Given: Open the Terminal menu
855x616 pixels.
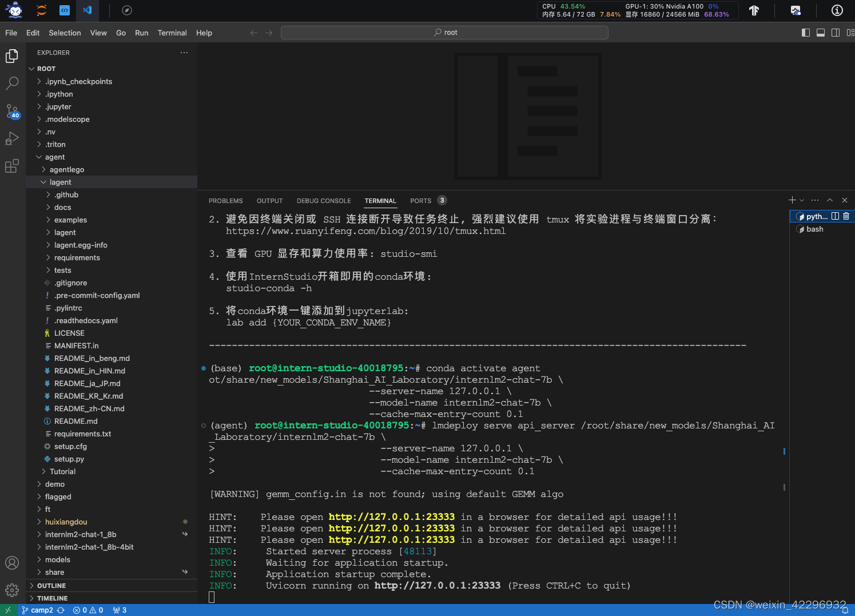Looking at the screenshot, I should click(x=172, y=33).
